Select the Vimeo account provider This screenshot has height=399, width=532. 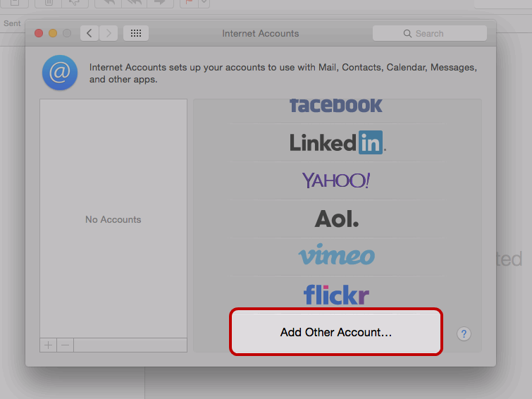pyautogui.click(x=337, y=254)
